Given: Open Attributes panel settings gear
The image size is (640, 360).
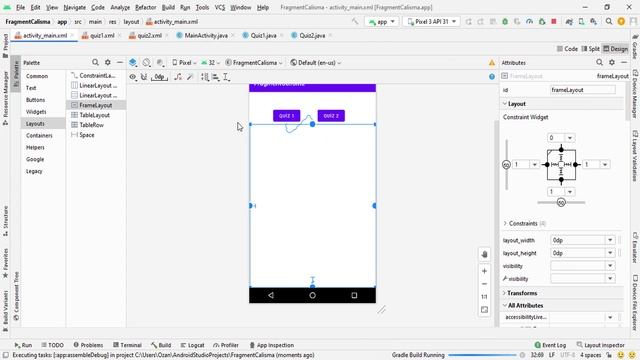Looking at the screenshot, I should pos(612,62).
